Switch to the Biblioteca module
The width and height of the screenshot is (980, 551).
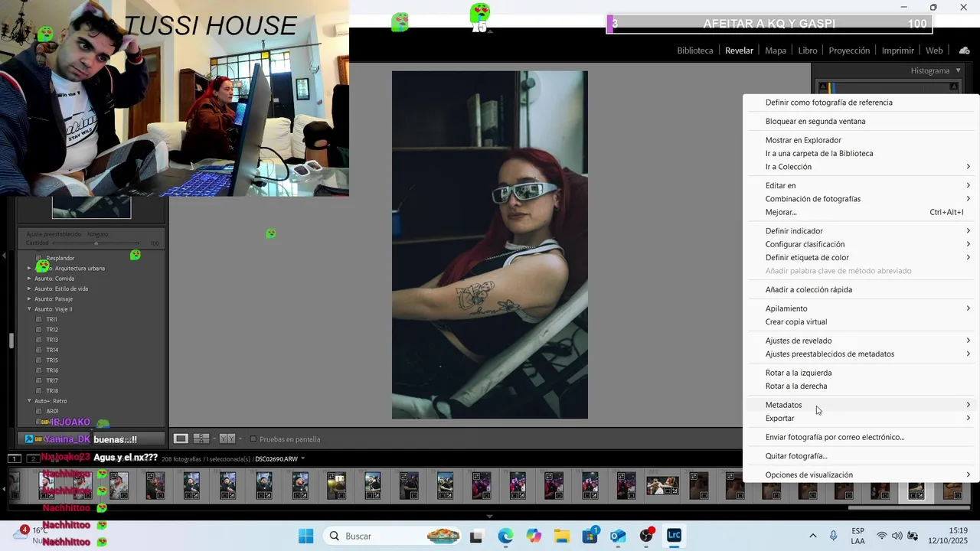695,51
